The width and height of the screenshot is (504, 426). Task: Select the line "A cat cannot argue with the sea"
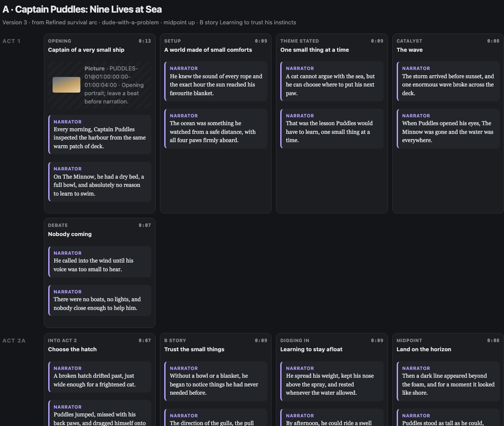(332, 81)
